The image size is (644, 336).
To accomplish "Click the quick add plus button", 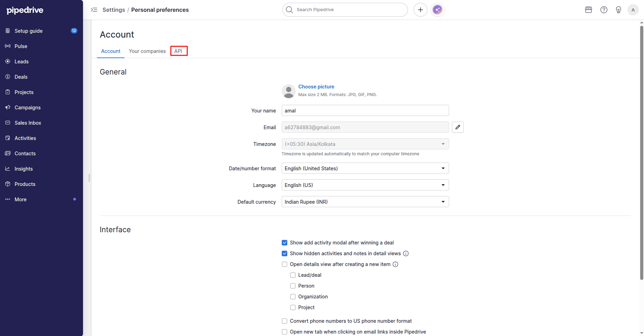I will coord(421,10).
